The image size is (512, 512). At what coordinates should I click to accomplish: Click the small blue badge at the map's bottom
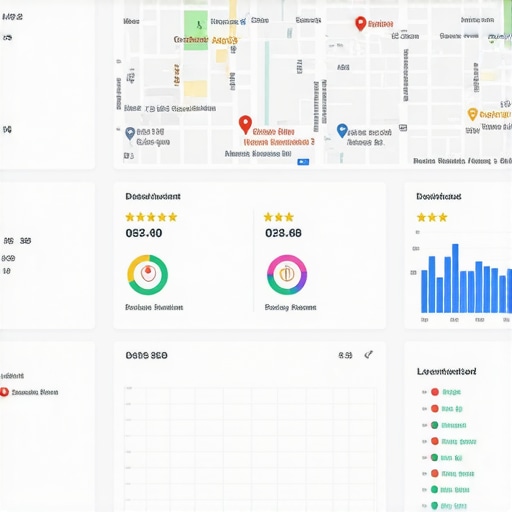(303, 162)
